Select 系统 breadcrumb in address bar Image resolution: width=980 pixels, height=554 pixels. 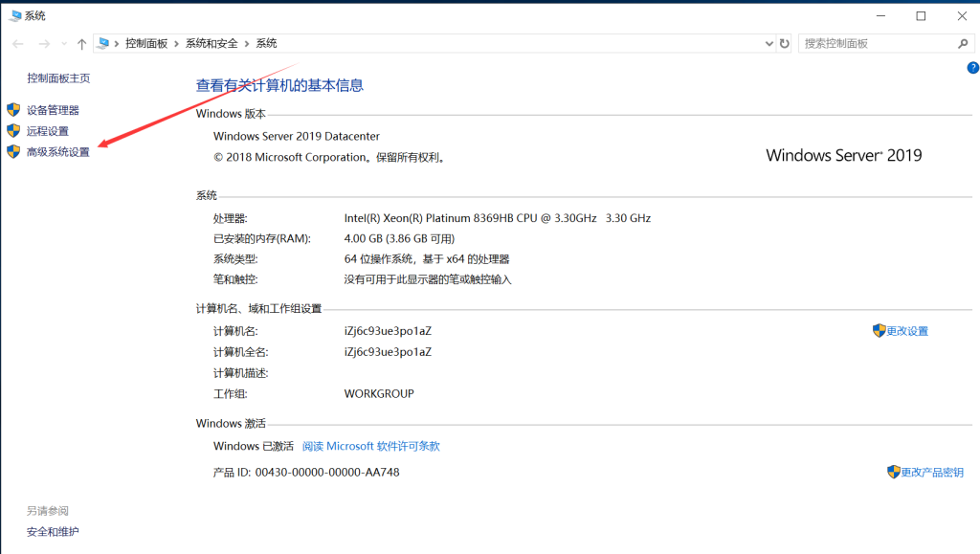tap(266, 43)
